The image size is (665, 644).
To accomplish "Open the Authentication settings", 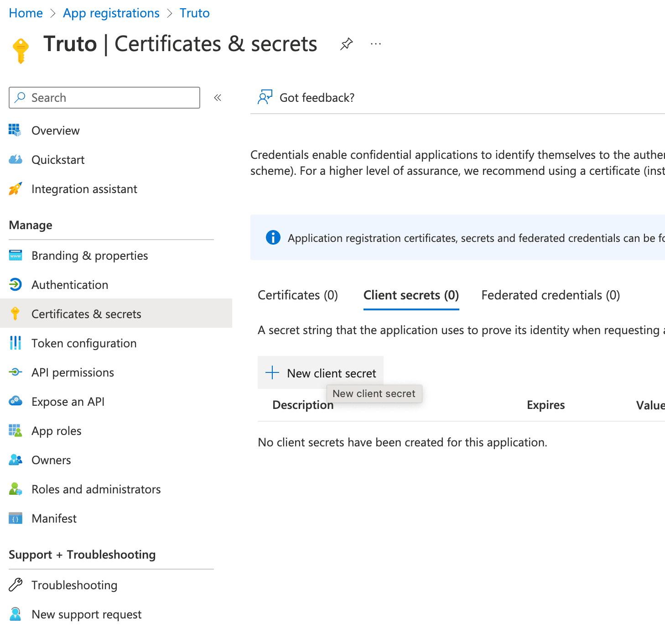I will click(x=69, y=285).
